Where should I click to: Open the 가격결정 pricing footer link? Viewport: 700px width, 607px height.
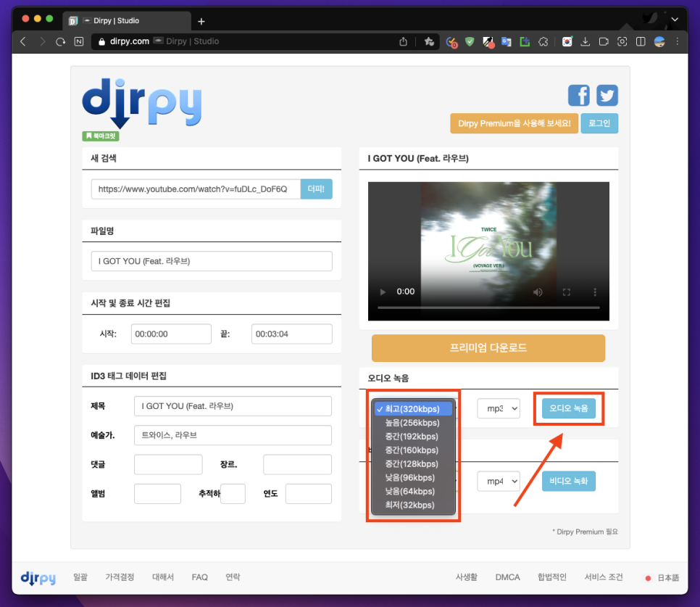pyautogui.click(x=120, y=577)
